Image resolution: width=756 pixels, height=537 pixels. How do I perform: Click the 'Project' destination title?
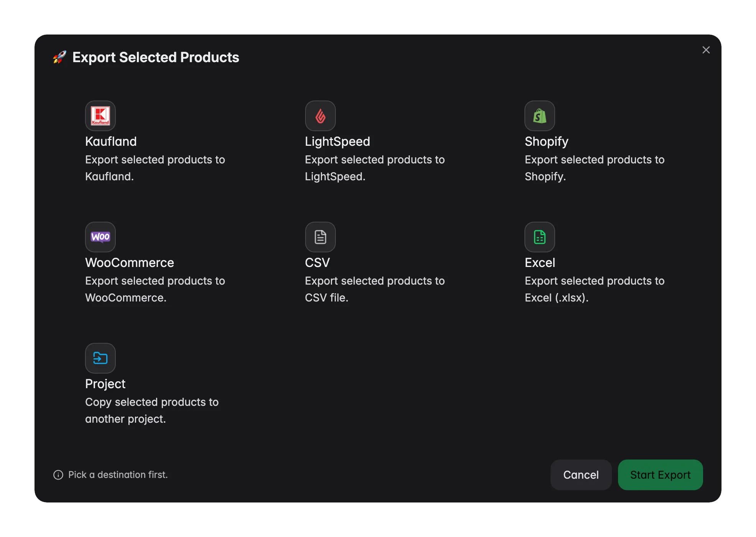click(105, 384)
